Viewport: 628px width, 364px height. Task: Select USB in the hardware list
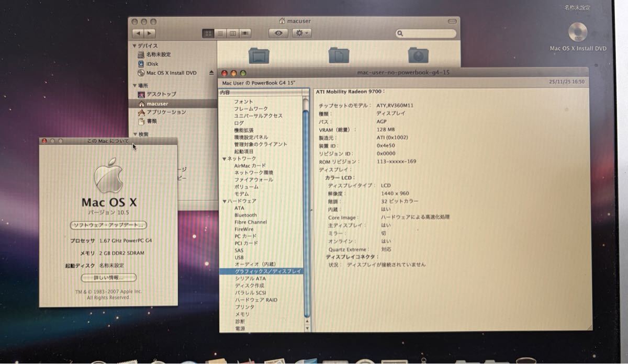click(239, 257)
